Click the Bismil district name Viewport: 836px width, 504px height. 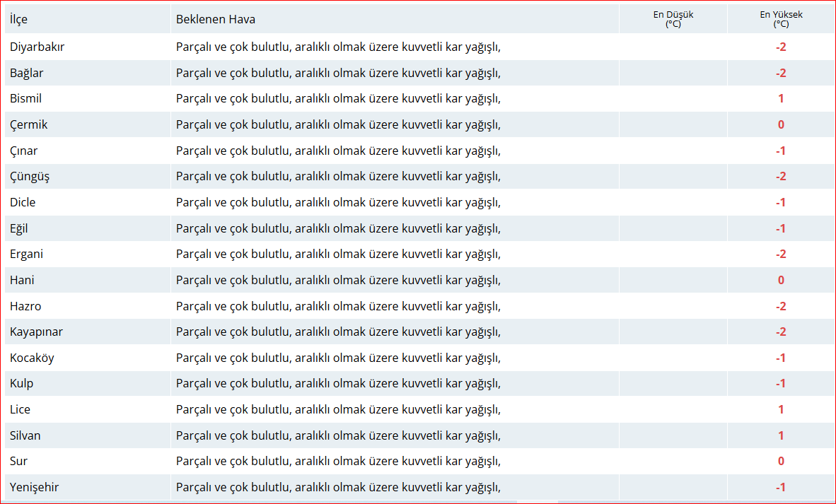coord(26,98)
